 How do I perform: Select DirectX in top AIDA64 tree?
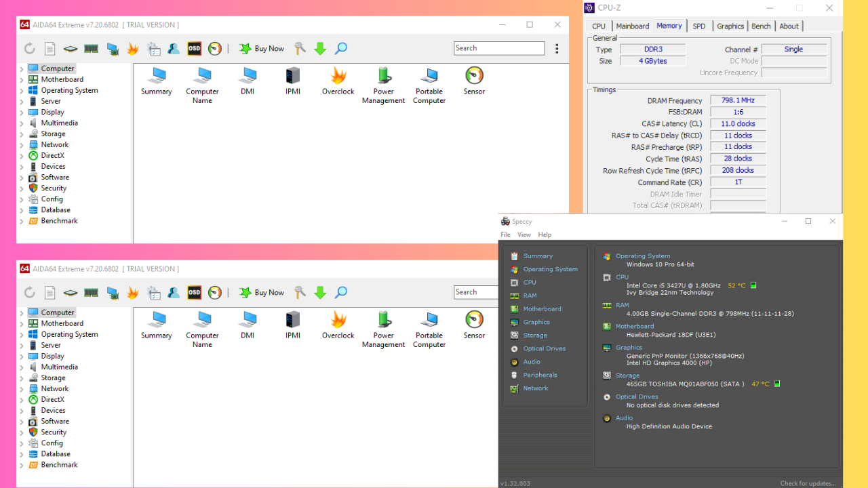(52, 155)
